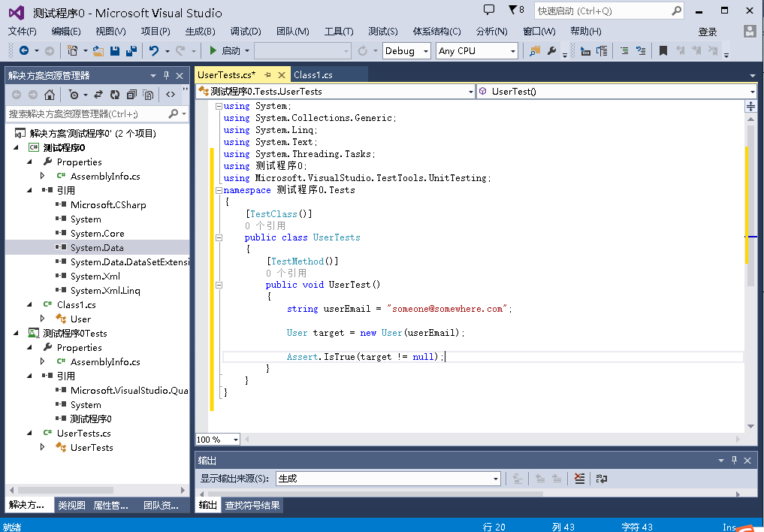Click the New Project toolbar icon

click(73, 50)
